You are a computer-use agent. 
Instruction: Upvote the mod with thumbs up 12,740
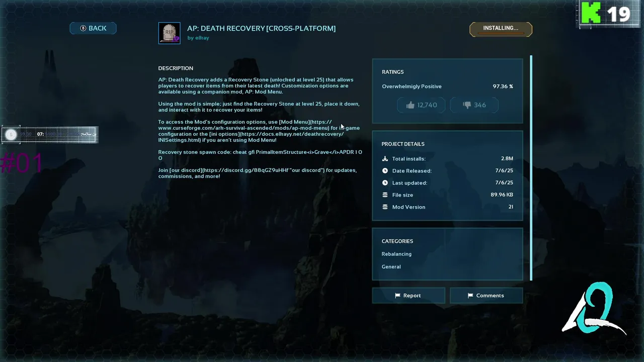click(x=421, y=105)
